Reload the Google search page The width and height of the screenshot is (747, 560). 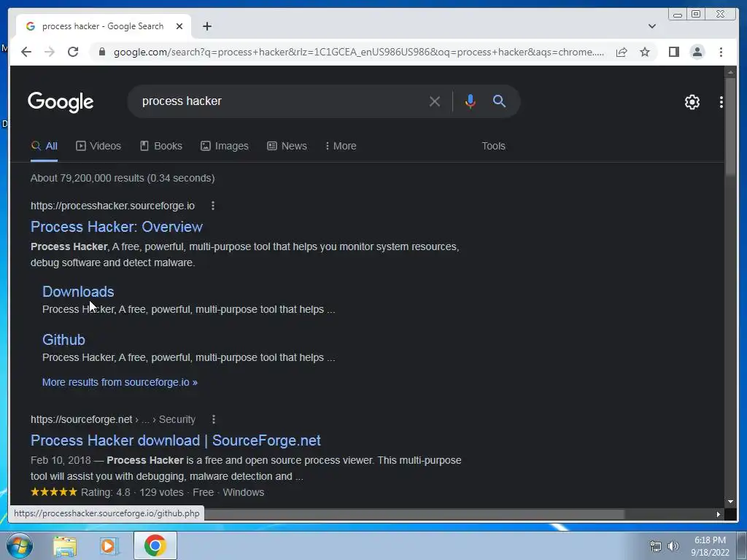tap(73, 52)
